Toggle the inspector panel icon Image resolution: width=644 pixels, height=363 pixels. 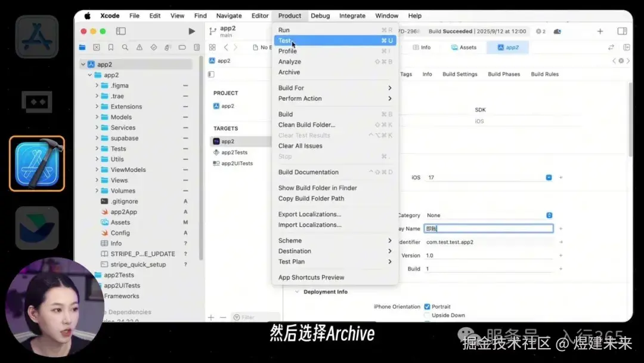(622, 31)
